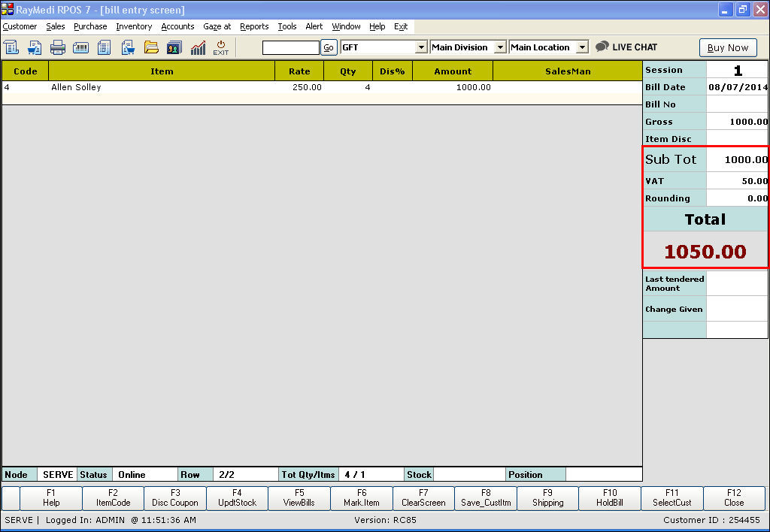Click the scroll receipt bill icon
The width and height of the screenshot is (770, 532).
11,47
